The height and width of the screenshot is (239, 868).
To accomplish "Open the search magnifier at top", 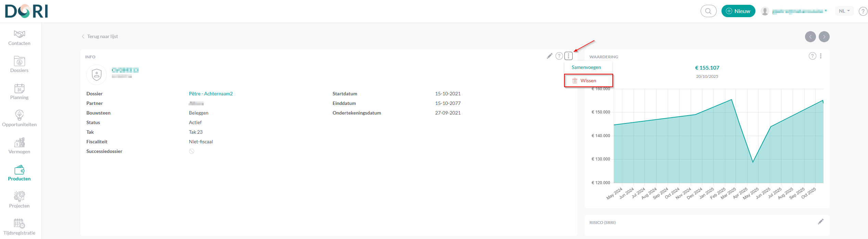I will [x=708, y=11].
